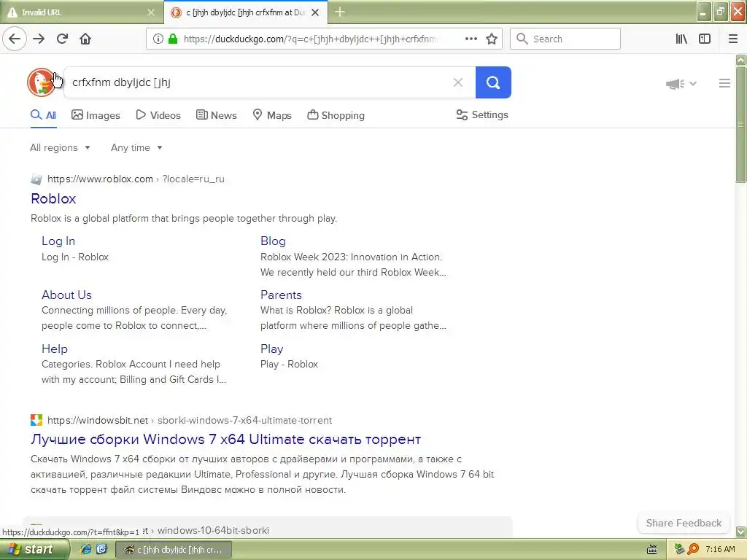Select the browser window taskbar button
The width and height of the screenshot is (747, 560).
(174, 550)
